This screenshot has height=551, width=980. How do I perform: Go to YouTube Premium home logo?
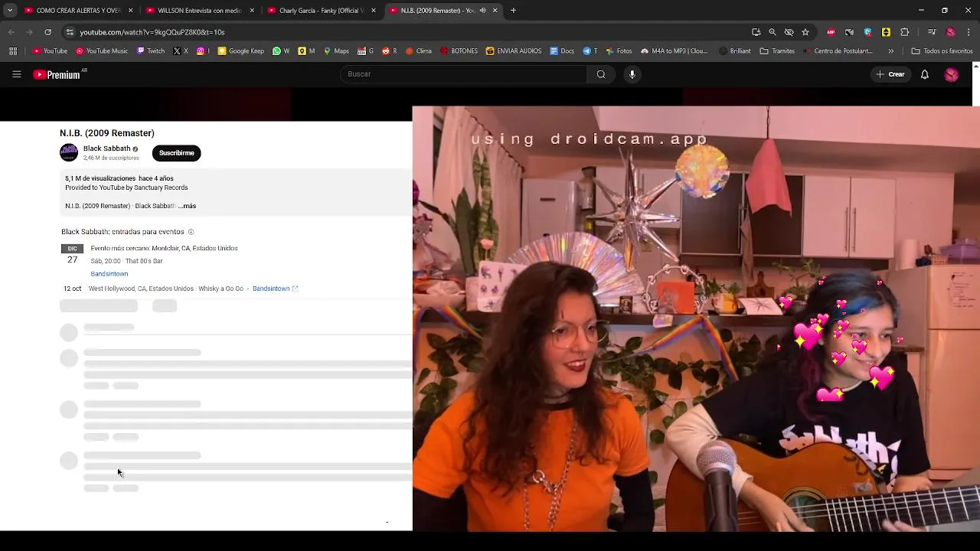57,74
